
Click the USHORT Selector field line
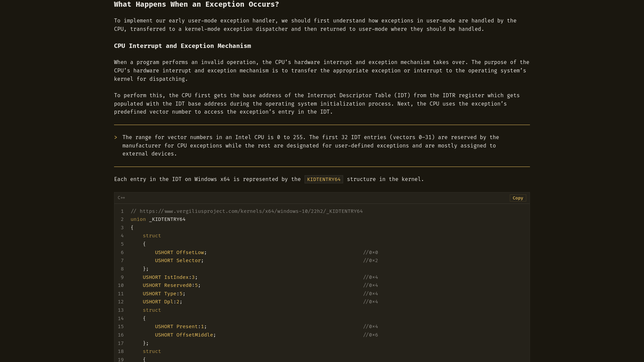tap(179, 260)
